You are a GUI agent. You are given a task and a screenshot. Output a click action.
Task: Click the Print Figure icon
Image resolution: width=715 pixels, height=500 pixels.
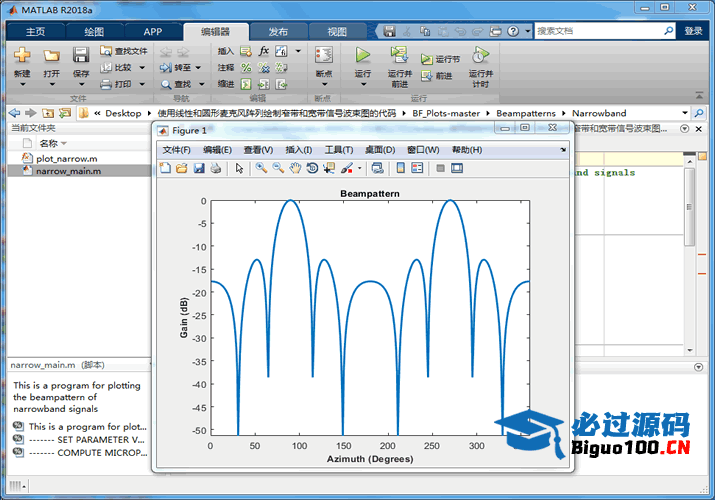point(215,168)
